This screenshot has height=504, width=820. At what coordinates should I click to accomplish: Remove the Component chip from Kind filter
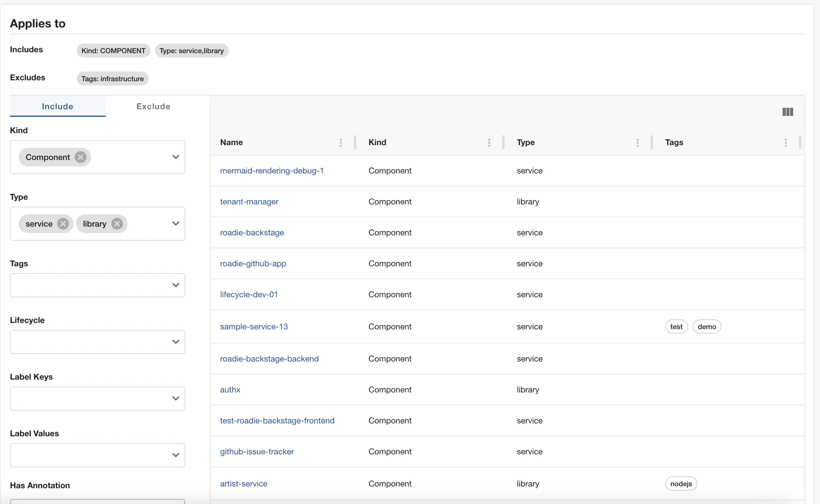81,157
